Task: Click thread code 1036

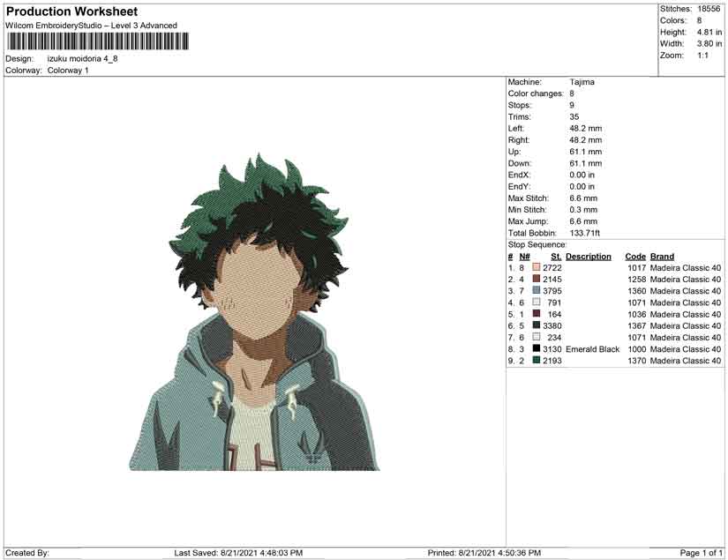Action: pos(636,314)
